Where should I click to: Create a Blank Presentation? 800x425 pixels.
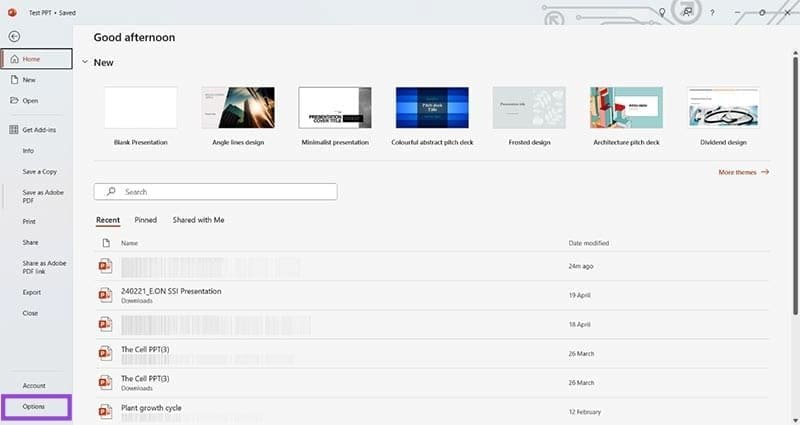(141, 116)
